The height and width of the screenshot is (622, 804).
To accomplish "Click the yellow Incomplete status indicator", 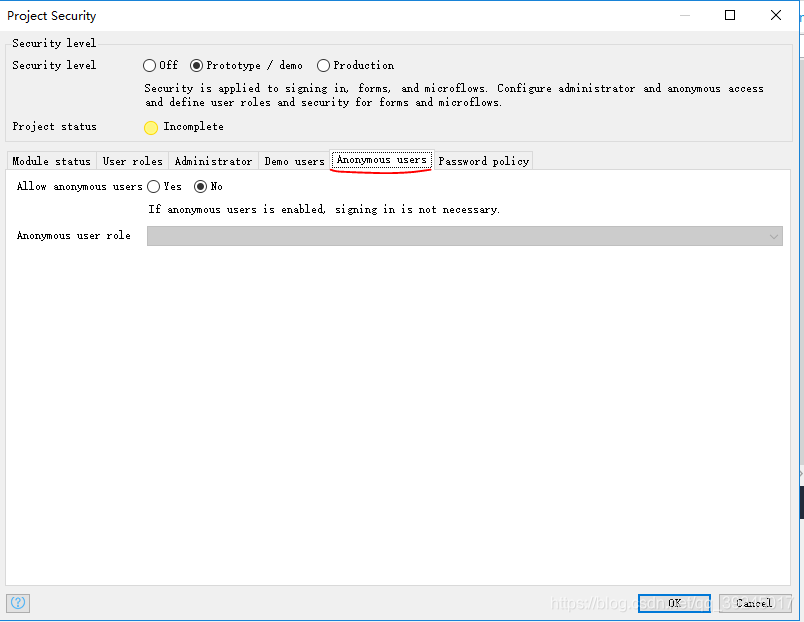I will coord(151,128).
